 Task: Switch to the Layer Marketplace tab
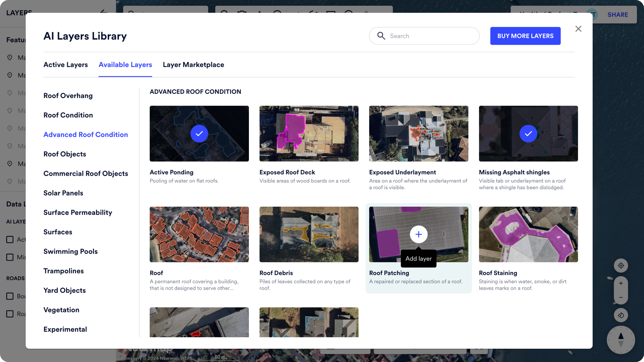pos(193,65)
